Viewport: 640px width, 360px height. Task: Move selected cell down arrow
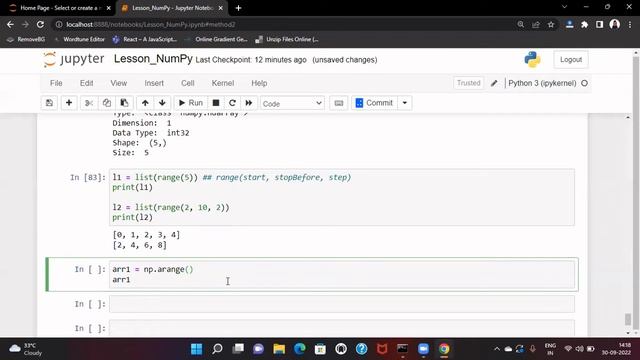[162, 103]
